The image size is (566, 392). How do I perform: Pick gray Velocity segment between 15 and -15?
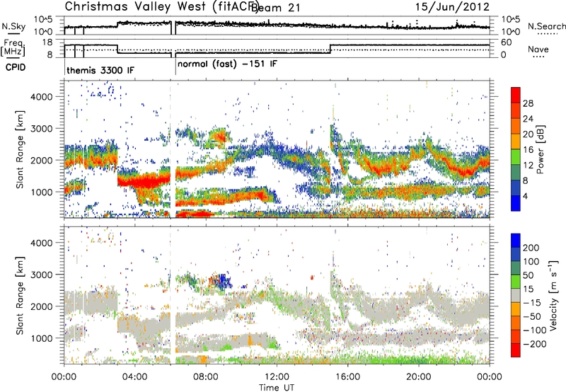516,295
